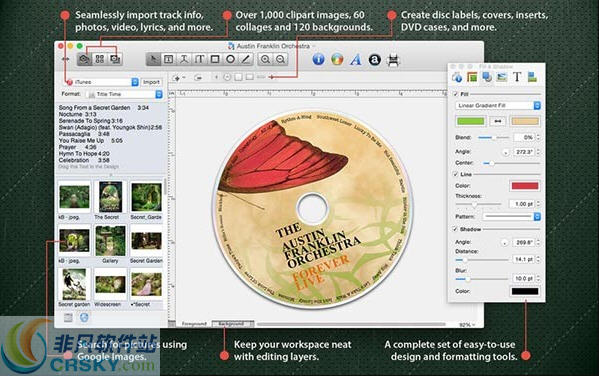Click the black Amazon 'a' icon
599x376 pixels.
374,60
